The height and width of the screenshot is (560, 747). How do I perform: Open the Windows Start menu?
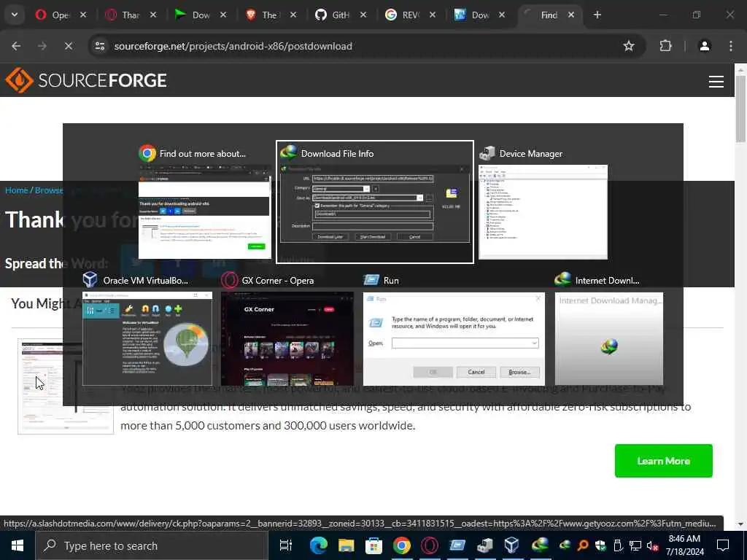18,545
